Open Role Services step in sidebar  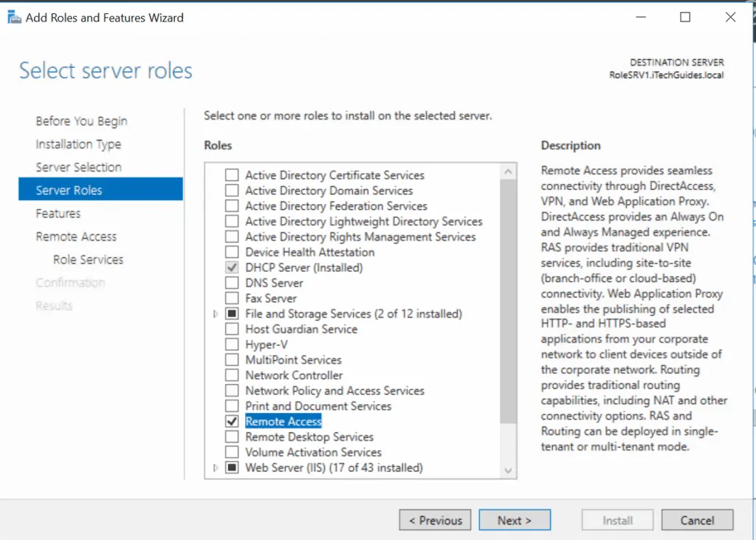click(x=89, y=259)
